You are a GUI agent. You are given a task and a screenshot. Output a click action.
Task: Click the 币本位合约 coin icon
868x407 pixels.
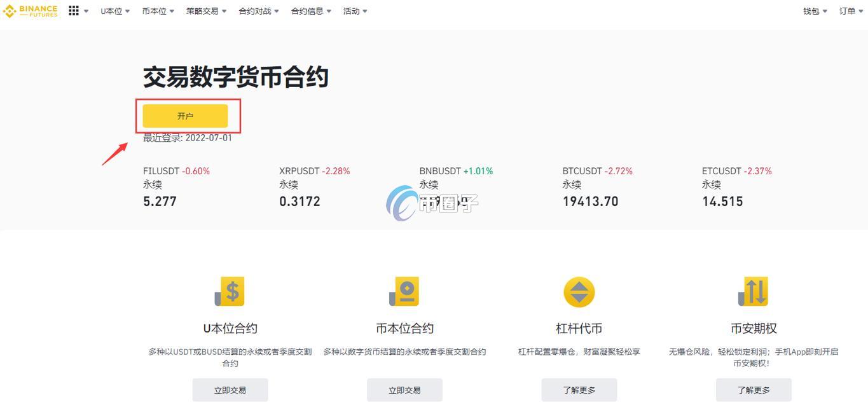point(404,291)
